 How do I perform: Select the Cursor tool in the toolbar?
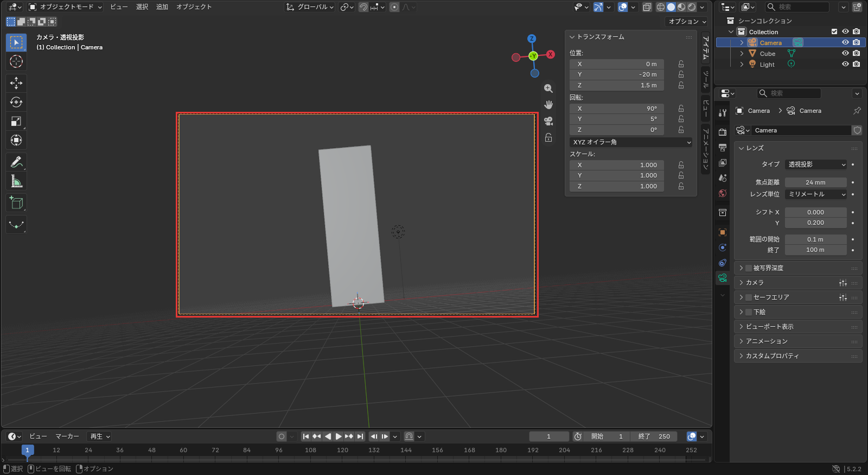(16, 61)
